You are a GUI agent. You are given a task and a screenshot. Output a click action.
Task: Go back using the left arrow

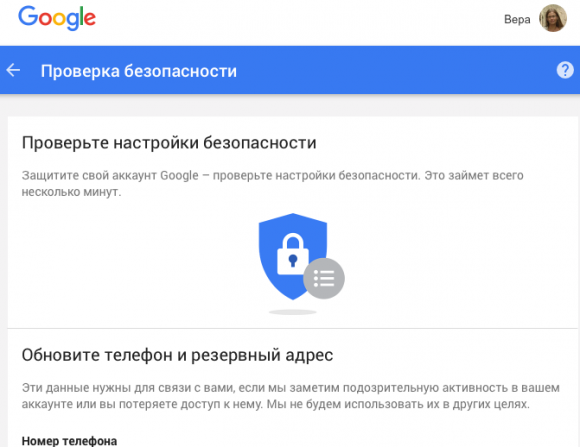(13, 70)
